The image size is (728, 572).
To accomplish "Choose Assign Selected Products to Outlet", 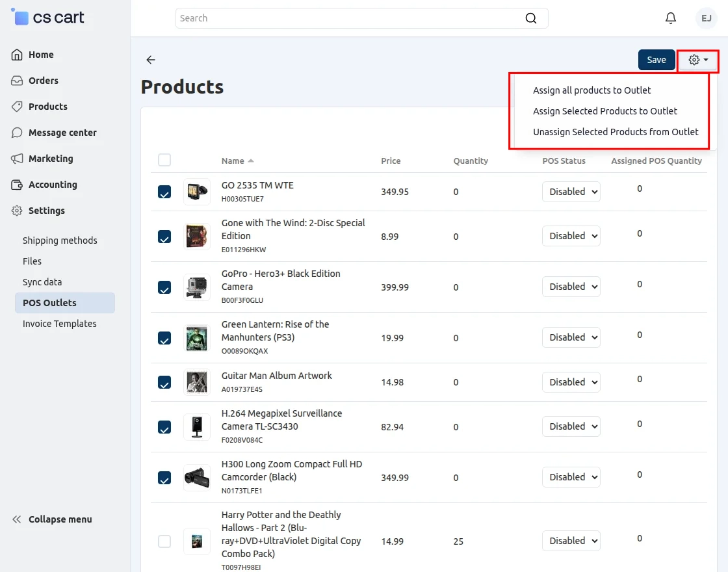I will point(605,111).
